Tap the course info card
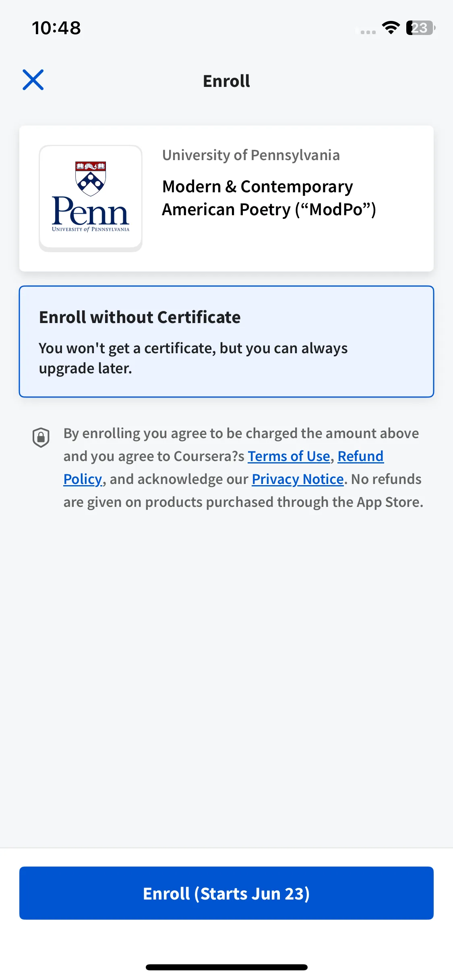Screen dimensions: 453x980 pyautogui.click(x=226, y=198)
